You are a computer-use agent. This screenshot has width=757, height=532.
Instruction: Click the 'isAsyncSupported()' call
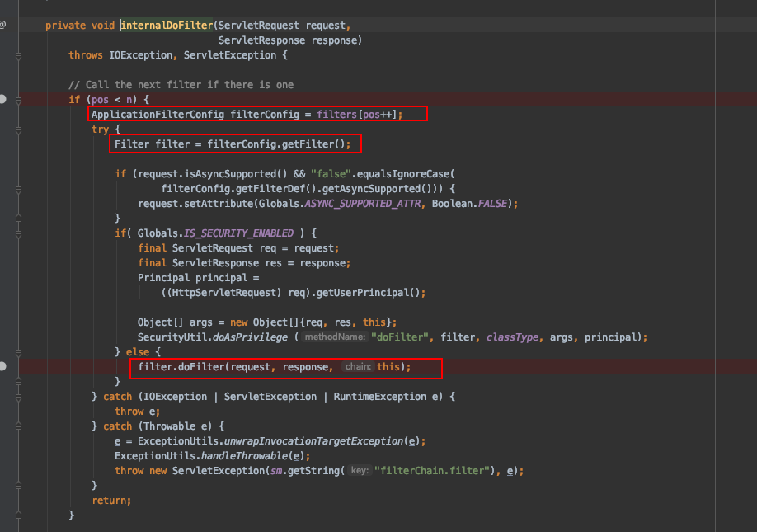(237, 174)
